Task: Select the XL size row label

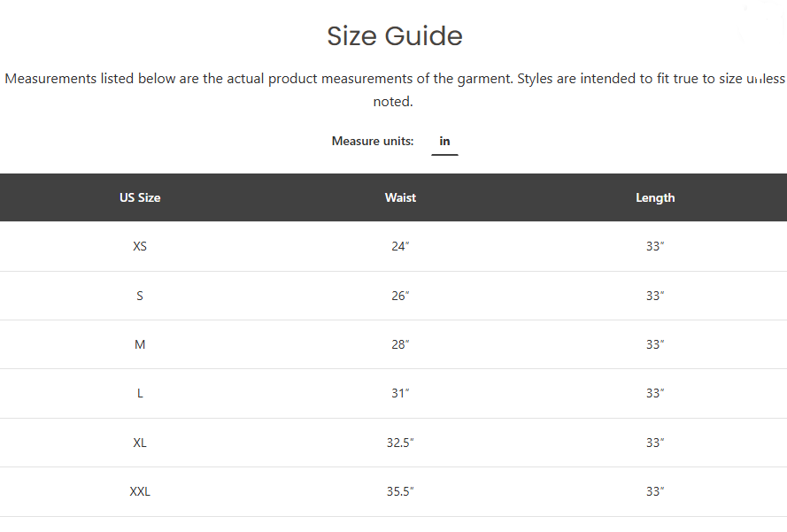Action: pyautogui.click(x=140, y=443)
